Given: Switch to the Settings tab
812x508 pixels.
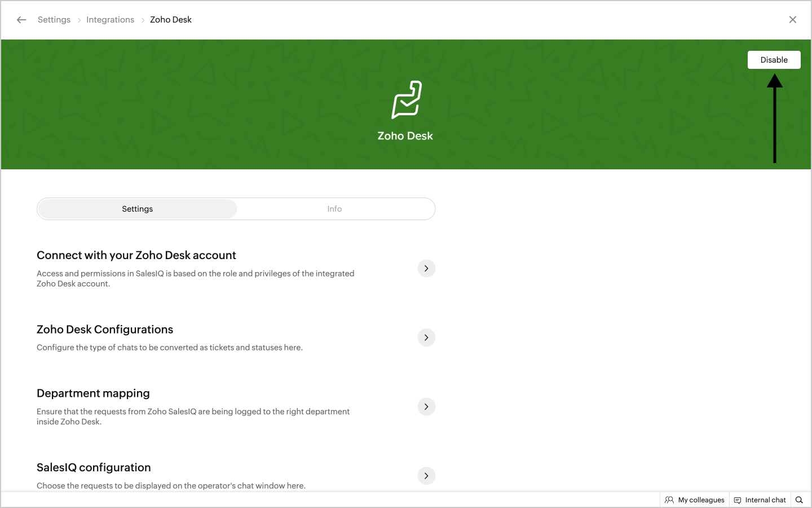Looking at the screenshot, I should 138,209.
